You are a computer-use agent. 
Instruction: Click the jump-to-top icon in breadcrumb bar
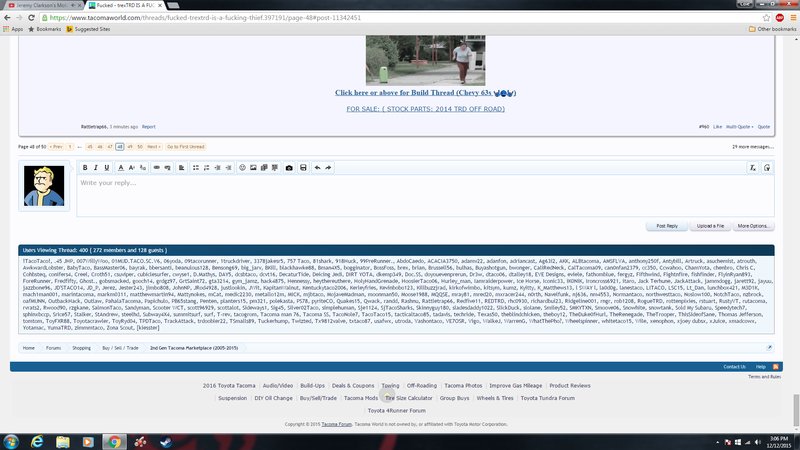(x=769, y=347)
